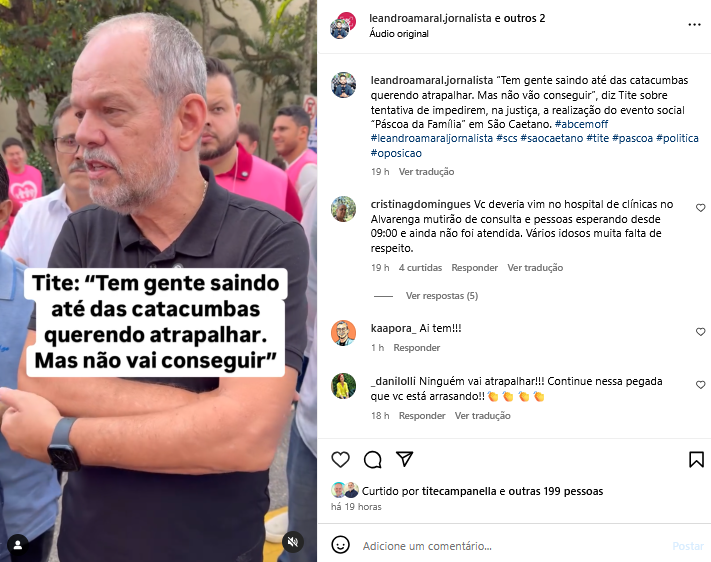
Task: Expand outras 199 pessoas likes list
Action: (x=555, y=491)
